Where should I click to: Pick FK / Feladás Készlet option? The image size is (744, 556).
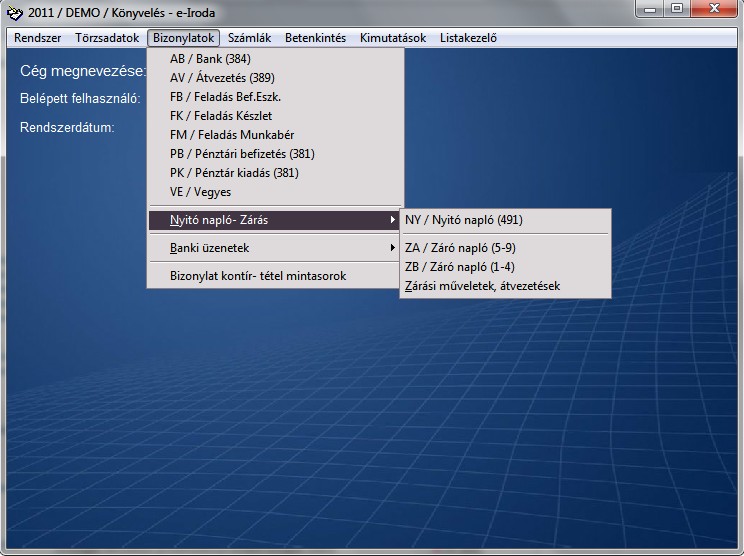coord(221,116)
